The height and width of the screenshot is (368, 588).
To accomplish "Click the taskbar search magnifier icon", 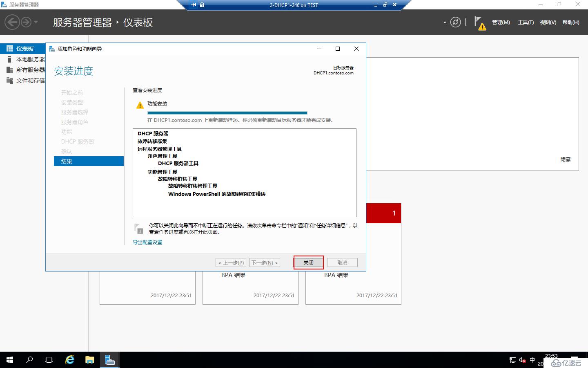I will pos(29,360).
